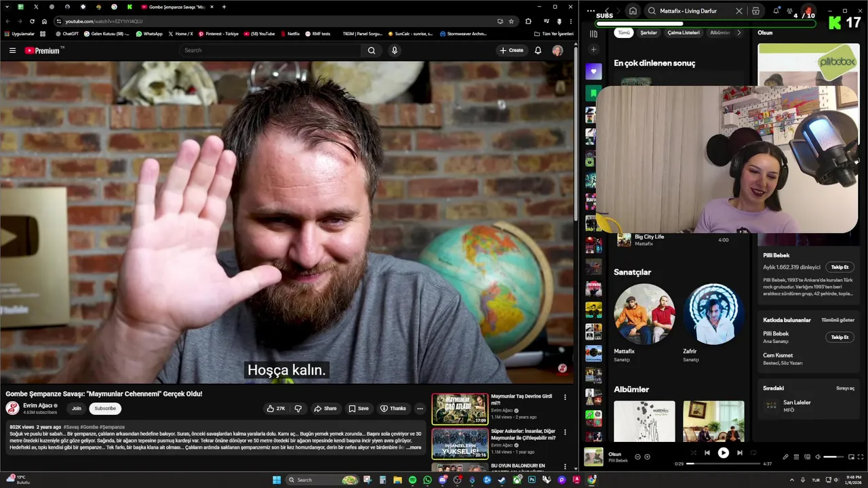Select the Çalma Listeleri filter chip
Viewport: 868px width, 488px height.
pos(684,33)
